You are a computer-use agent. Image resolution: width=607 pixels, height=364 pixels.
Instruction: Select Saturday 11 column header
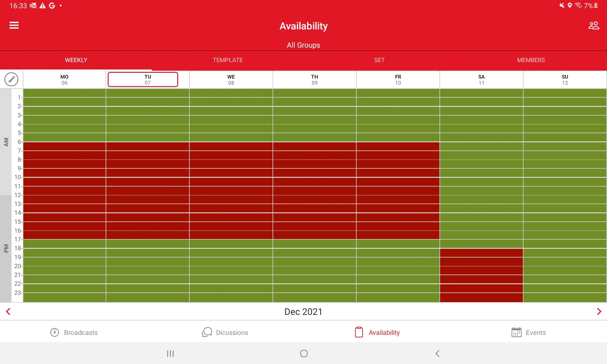pyautogui.click(x=481, y=80)
